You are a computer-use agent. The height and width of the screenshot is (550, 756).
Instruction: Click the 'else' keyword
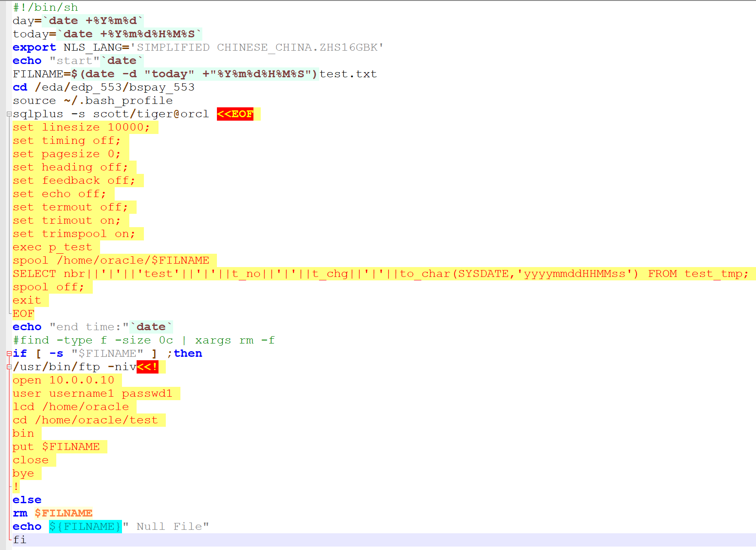pos(27,500)
